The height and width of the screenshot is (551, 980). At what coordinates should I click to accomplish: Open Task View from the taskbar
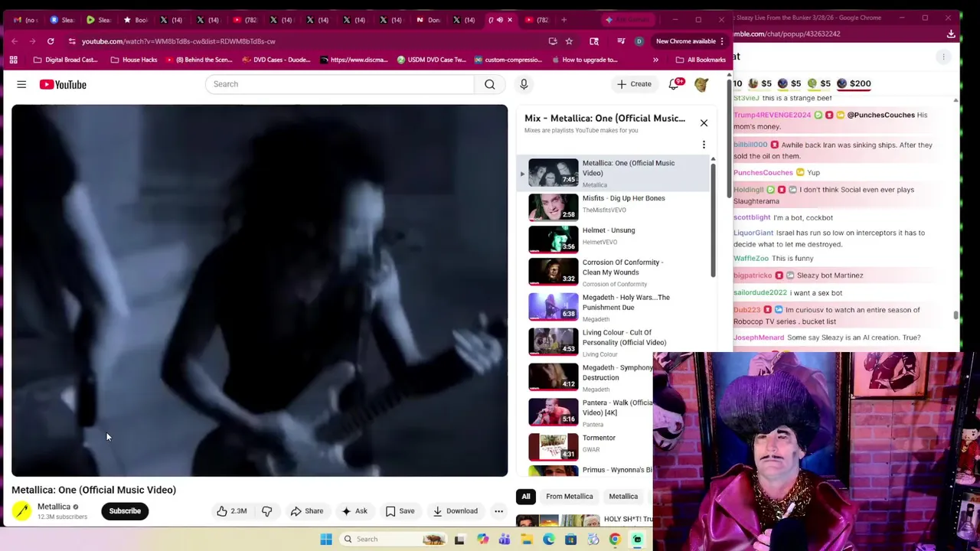click(459, 540)
